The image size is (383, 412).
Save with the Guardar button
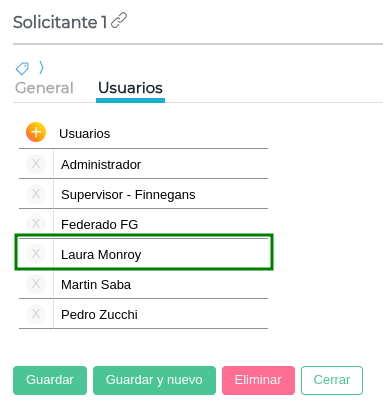(50, 380)
